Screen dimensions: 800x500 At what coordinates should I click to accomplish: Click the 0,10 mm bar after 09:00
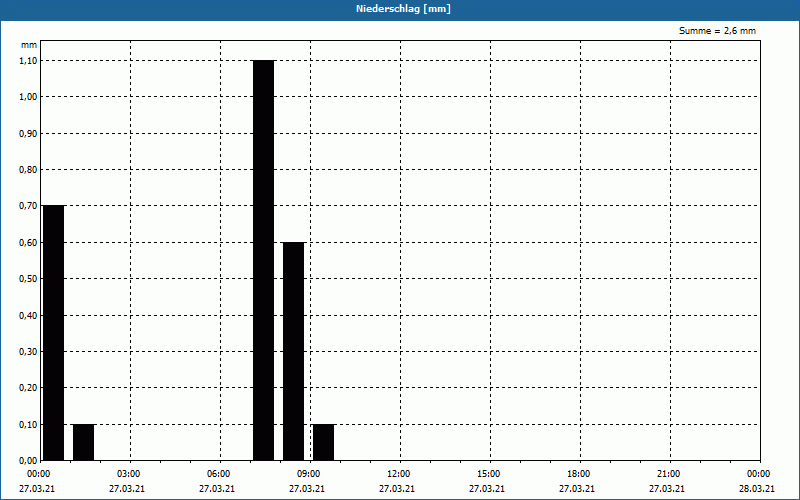click(323, 442)
